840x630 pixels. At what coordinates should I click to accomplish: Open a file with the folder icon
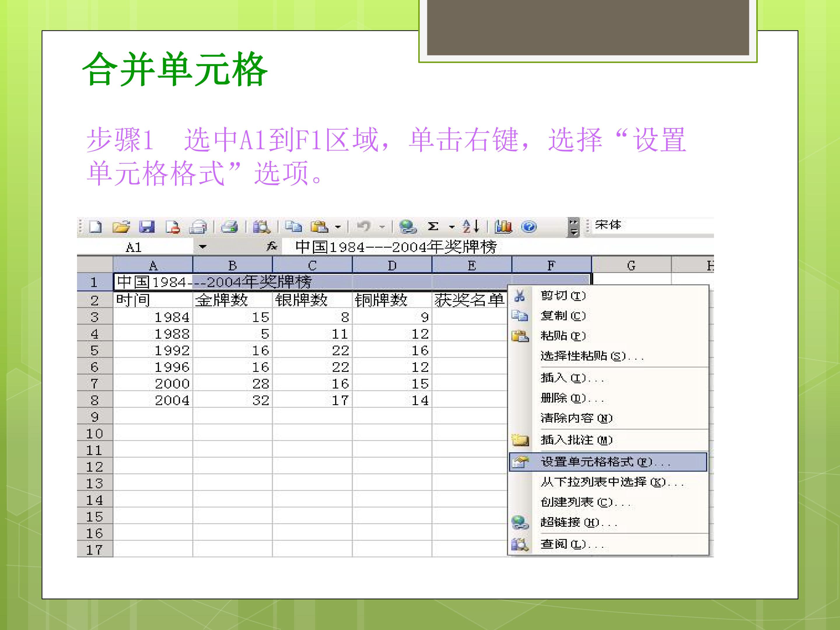(121, 227)
